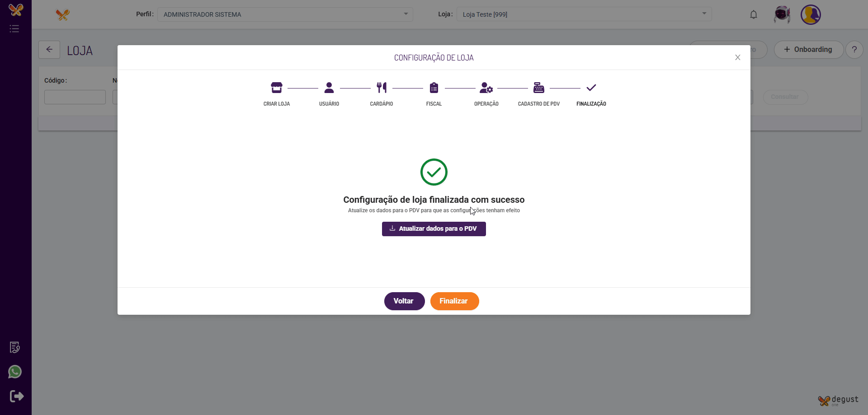The image size is (868, 415).
Task: Select the Operação step icon
Action: pos(486,87)
